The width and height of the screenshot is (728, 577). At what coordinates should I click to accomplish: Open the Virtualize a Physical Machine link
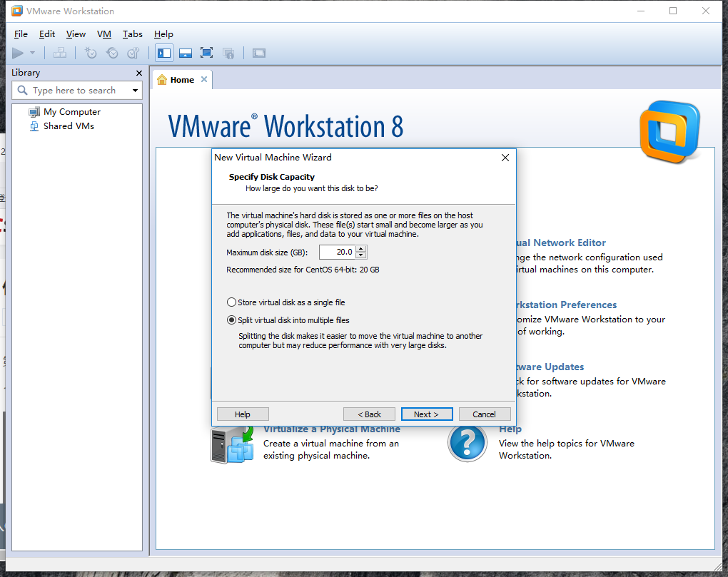(x=332, y=430)
